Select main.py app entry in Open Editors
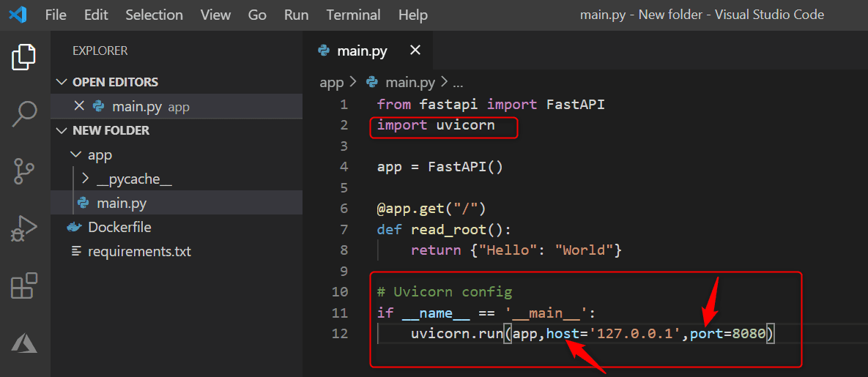Image resolution: width=868 pixels, height=377 pixels. (176, 106)
